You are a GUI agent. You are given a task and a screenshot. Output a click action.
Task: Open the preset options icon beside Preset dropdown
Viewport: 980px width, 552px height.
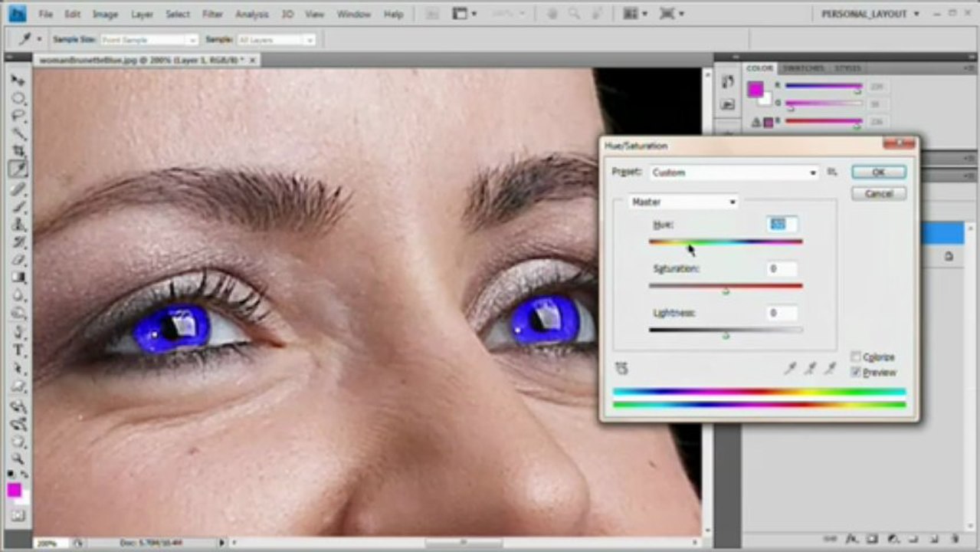pyautogui.click(x=832, y=172)
